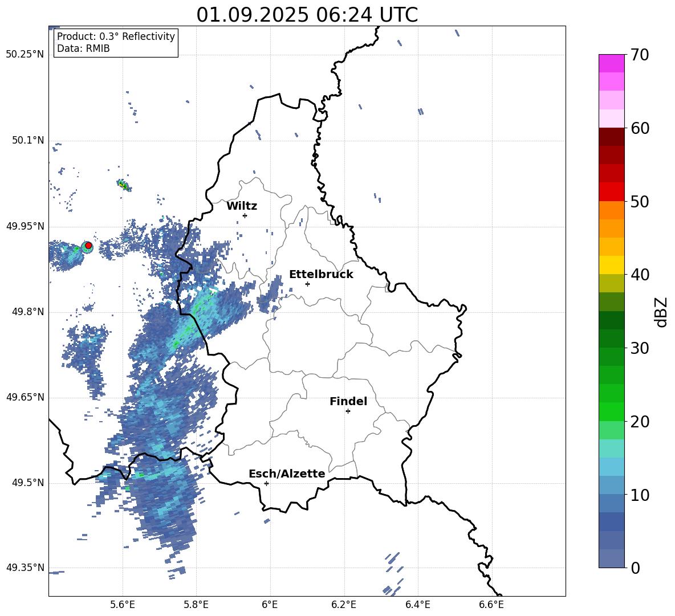
Task: Click the olive colorbar segment below 40
Action: (x=611, y=283)
